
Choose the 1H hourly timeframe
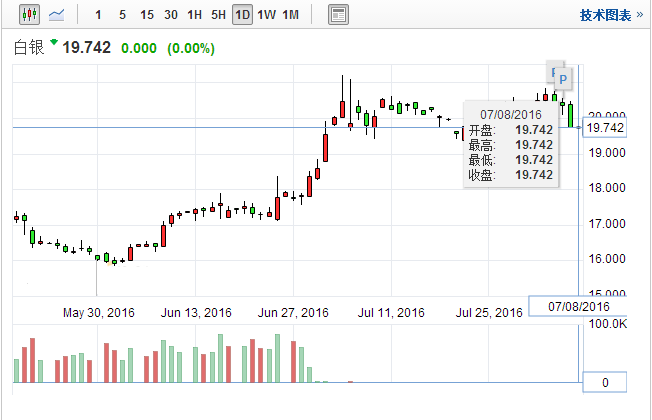[x=194, y=15]
